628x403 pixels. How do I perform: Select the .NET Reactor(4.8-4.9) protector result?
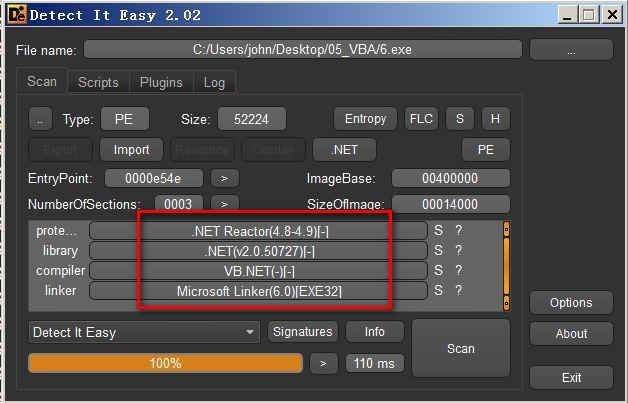pos(258,231)
